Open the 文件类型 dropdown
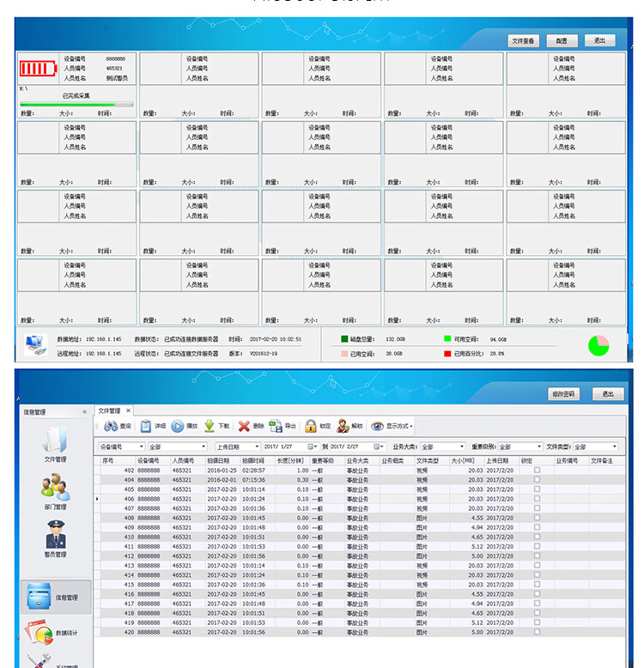The height and width of the screenshot is (668, 644). pos(595,446)
